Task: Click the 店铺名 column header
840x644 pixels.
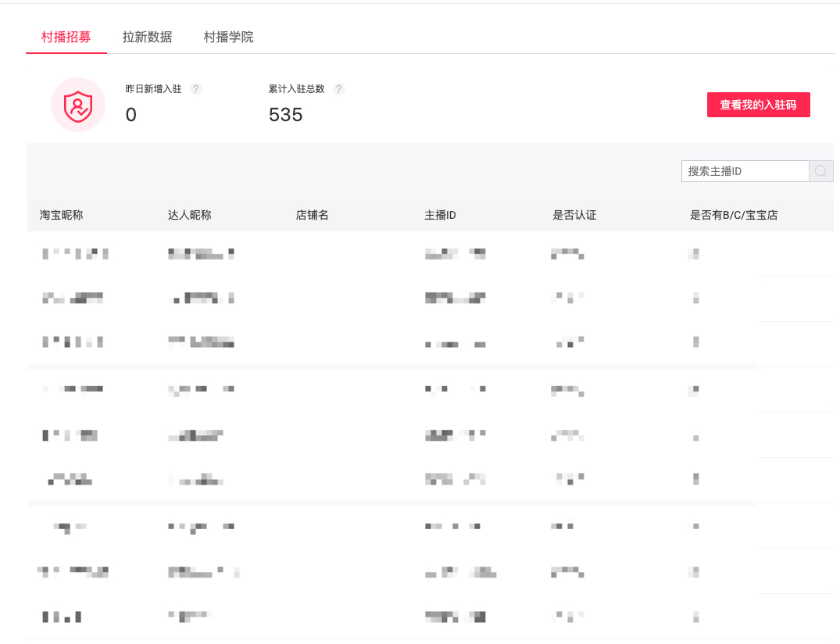Action: point(312,215)
